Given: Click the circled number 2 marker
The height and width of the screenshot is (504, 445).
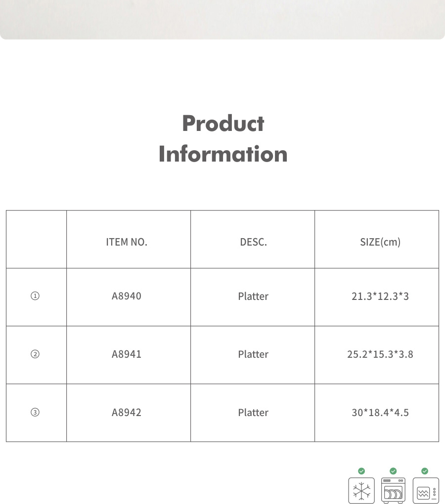Looking at the screenshot, I should click(x=35, y=354).
